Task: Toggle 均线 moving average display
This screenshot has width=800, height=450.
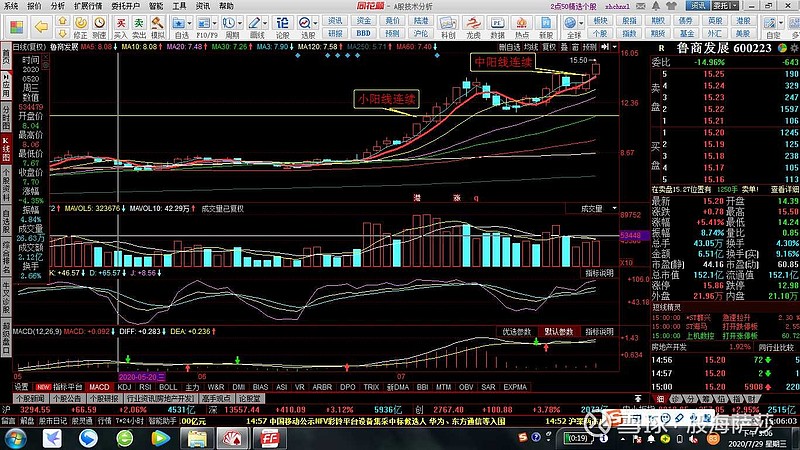Action: click(x=531, y=47)
